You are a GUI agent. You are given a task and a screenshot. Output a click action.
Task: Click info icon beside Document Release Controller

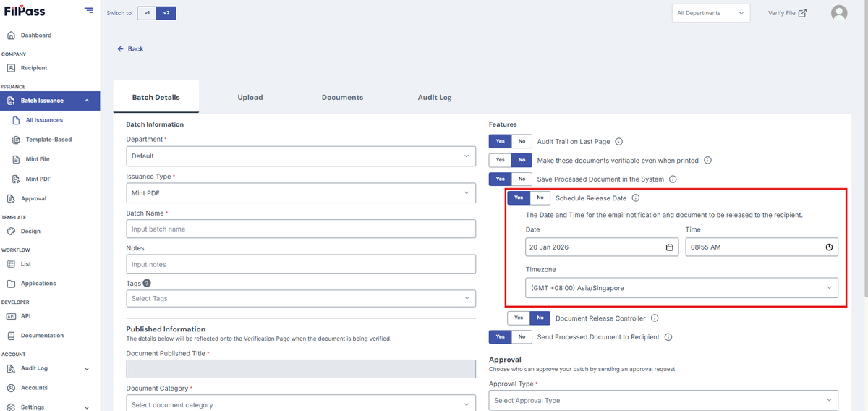(654, 318)
